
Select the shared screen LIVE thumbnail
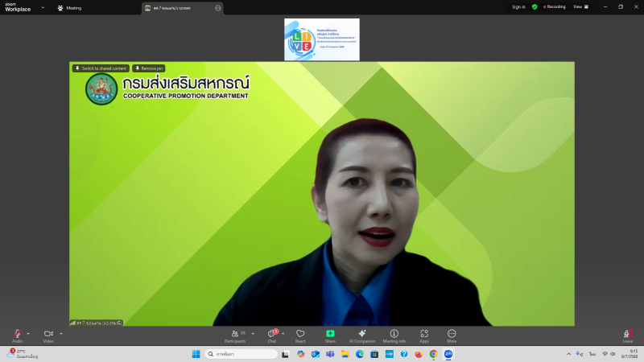(321, 39)
